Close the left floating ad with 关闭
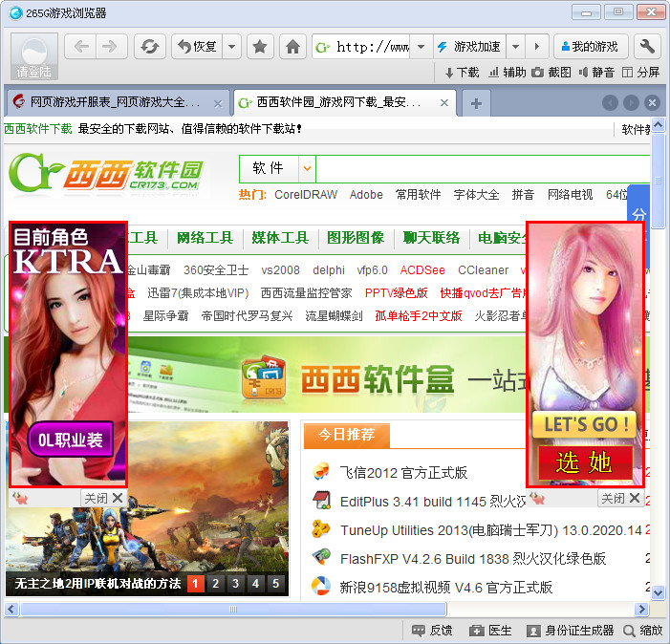Viewport: 670px width, 644px height. (x=103, y=498)
